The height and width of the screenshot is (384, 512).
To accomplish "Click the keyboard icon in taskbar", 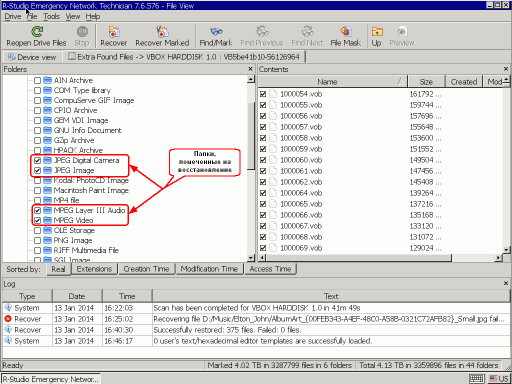I will pos(477,379).
